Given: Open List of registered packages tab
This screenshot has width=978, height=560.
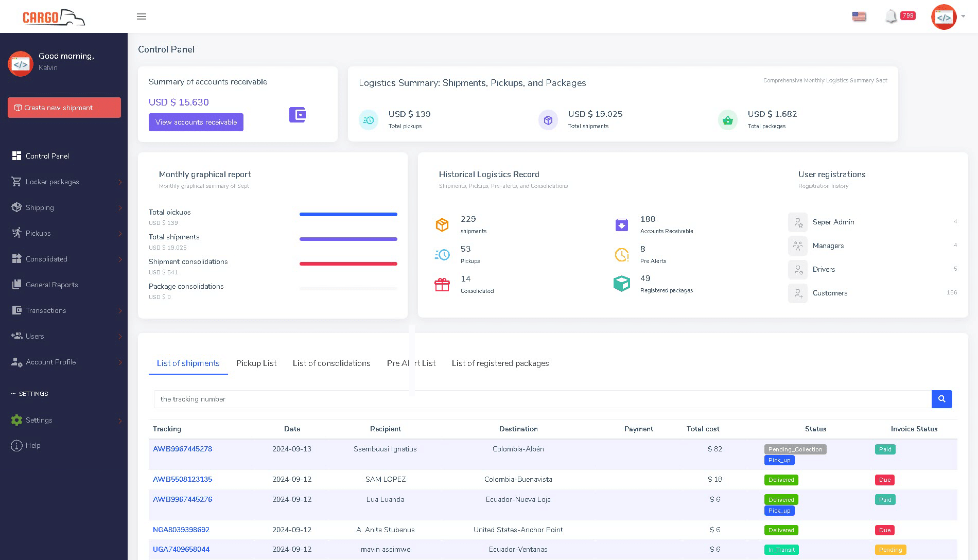Looking at the screenshot, I should [500, 363].
